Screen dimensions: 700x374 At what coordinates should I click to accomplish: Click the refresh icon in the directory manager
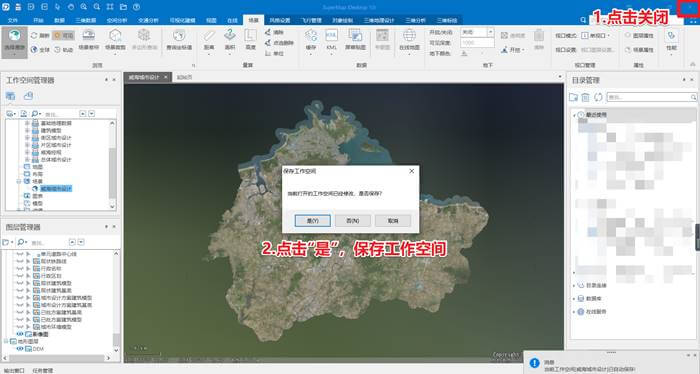tap(598, 97)
